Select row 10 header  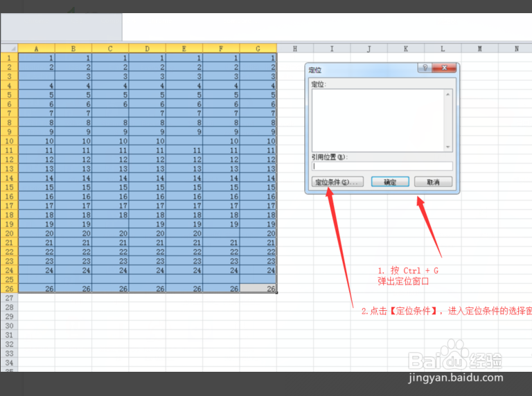coord(9,141)
